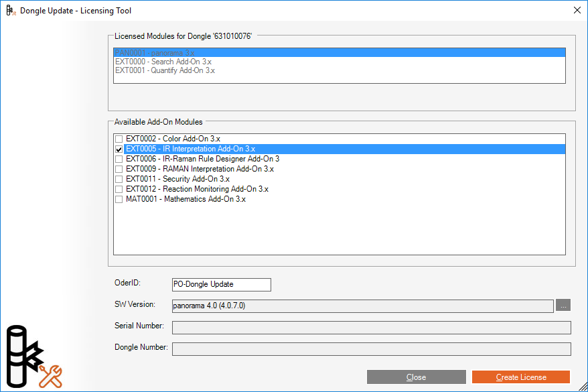This screenshot has width=588, height=392.
Task: Click the Licensing Tool title bar icon
Action: (11, 11)
